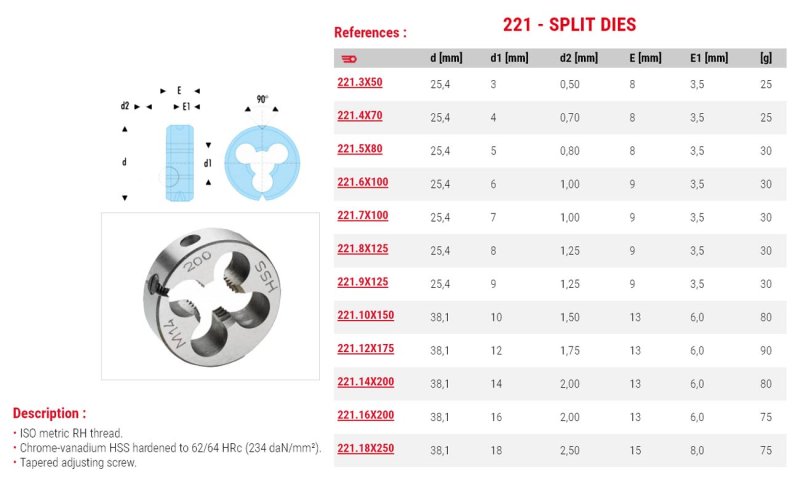Screen dimensions: 800x480
Task: Open the 221.10X150 reference link
Action: 366,315
